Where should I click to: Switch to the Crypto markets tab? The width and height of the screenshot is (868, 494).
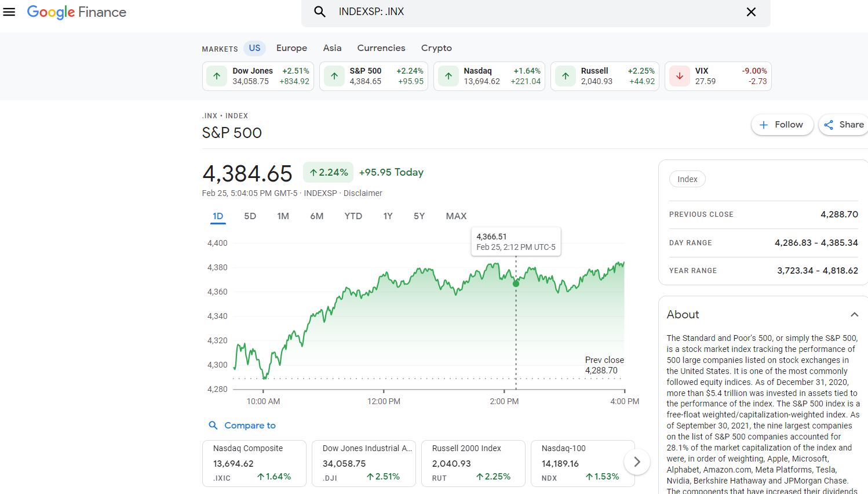436,48
